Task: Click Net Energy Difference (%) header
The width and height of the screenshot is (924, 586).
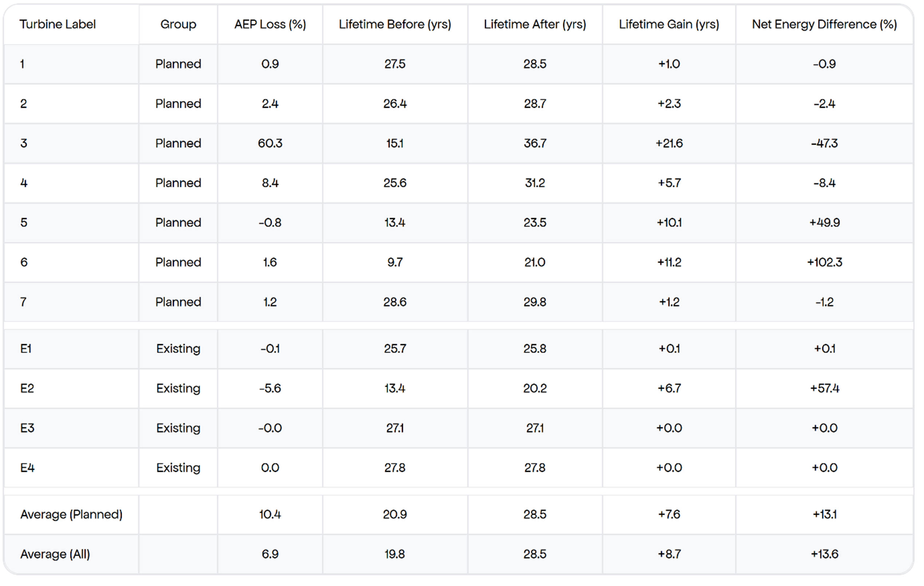Action: tap(824, 24)
